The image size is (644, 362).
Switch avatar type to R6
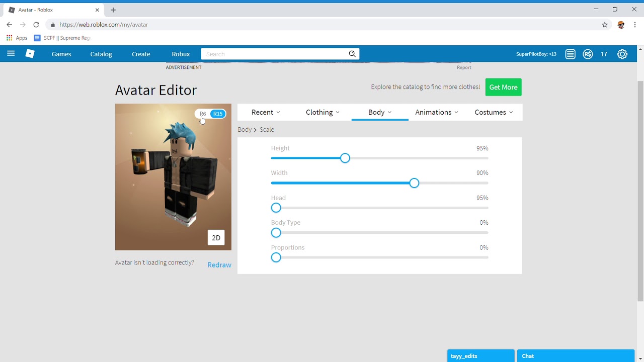point(203,114)
